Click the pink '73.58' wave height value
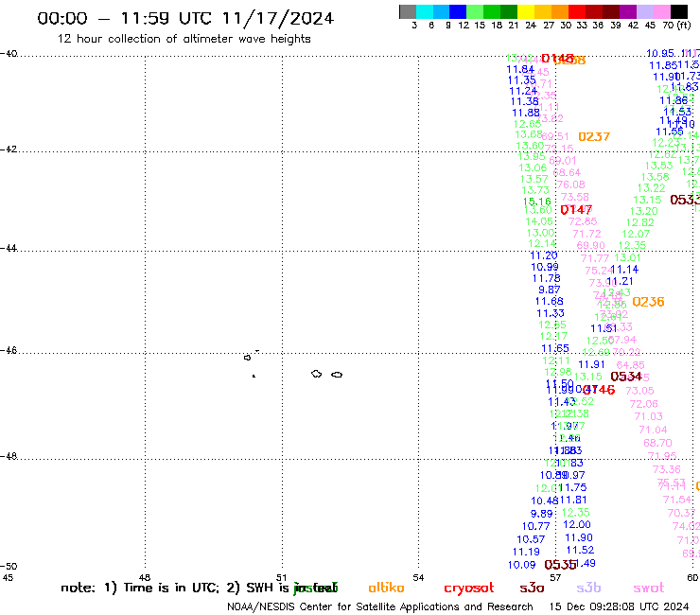This screenshot has height=615, width=700. point(574,197)
